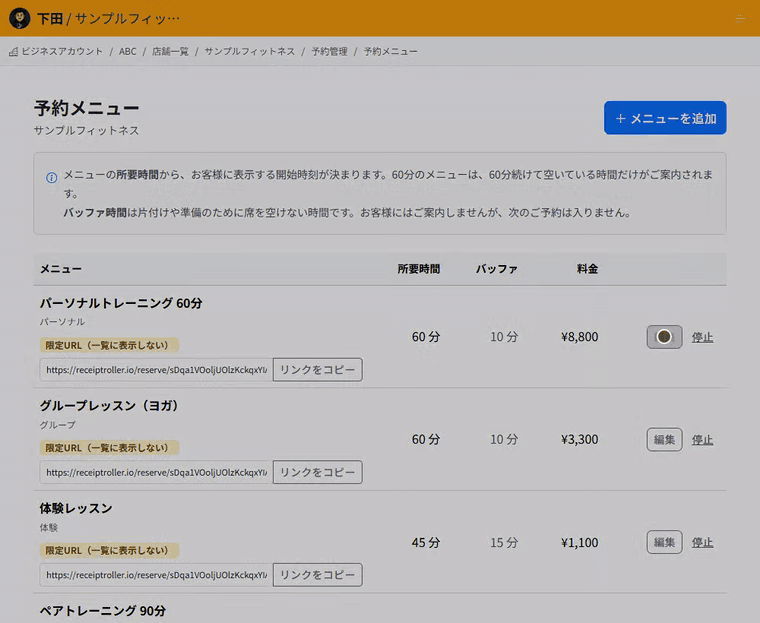Click 限定URL badge under グループレッスン（ヨガ）
This screenshot has height=623, width=760.
(109, 447)
